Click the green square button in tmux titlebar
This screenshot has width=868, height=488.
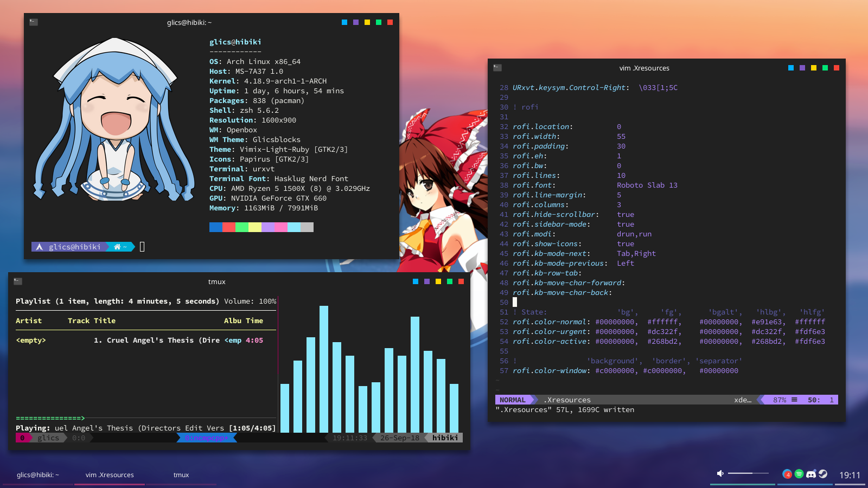pos(450,281)
